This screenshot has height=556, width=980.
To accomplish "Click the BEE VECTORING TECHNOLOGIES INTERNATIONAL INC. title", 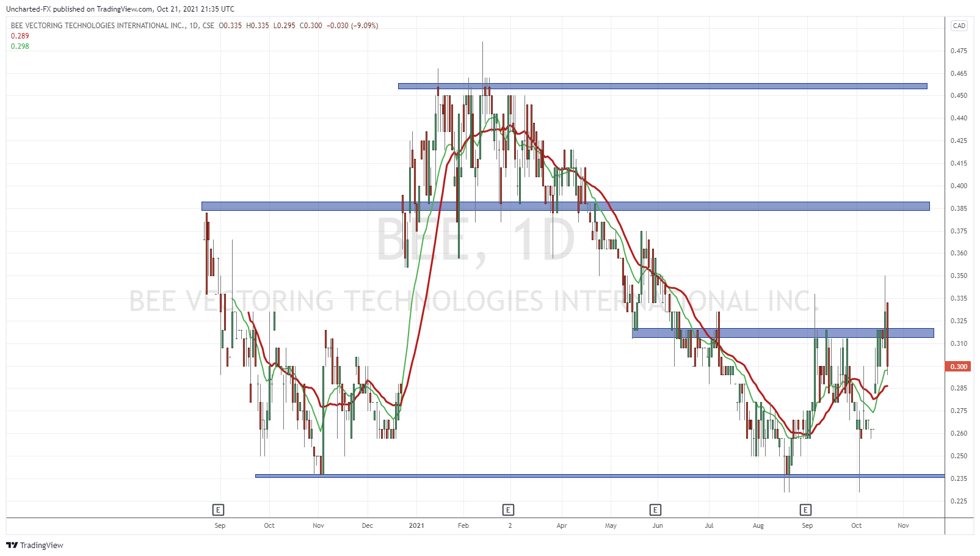I will coord(98,26).
